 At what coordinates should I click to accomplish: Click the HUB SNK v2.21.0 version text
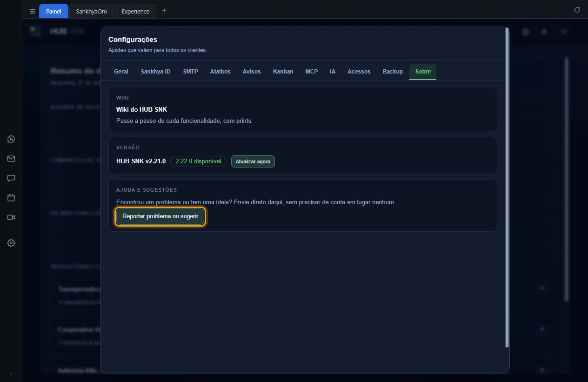coord(141,161)
